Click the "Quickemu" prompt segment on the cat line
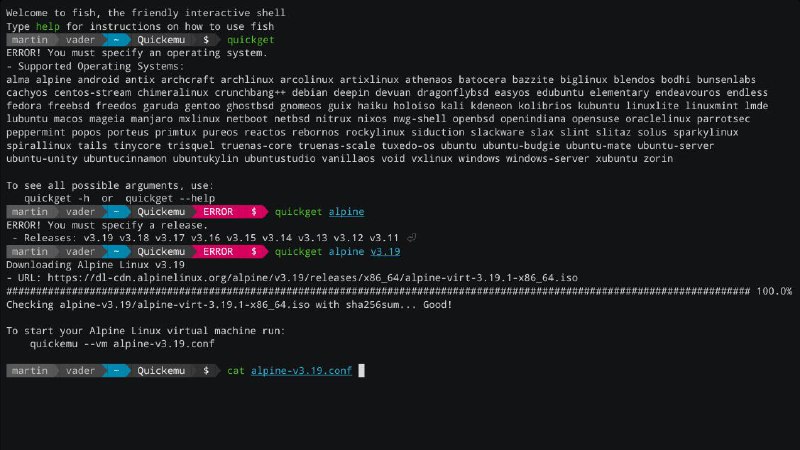The height and width of the screenshot is (450, 800). [x=161, y=371]
